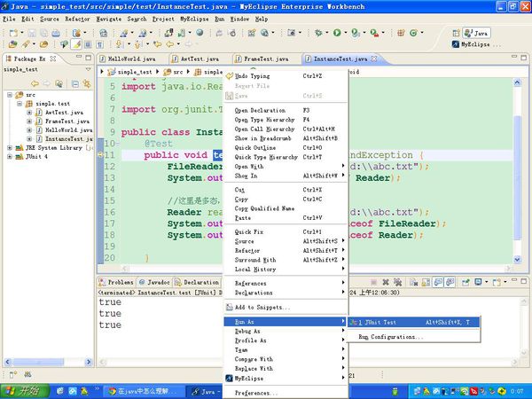Image resolution: width=532 pixels, height=399 pixels.
Task: Click Previous Annotation toolbar icon
Action: [137, 44]
